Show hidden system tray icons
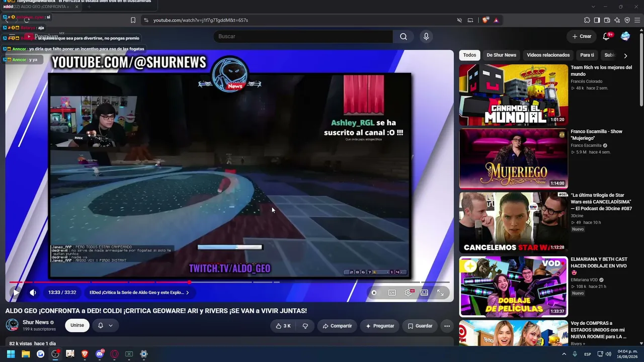The image size is (644, 362). point(564,354)
